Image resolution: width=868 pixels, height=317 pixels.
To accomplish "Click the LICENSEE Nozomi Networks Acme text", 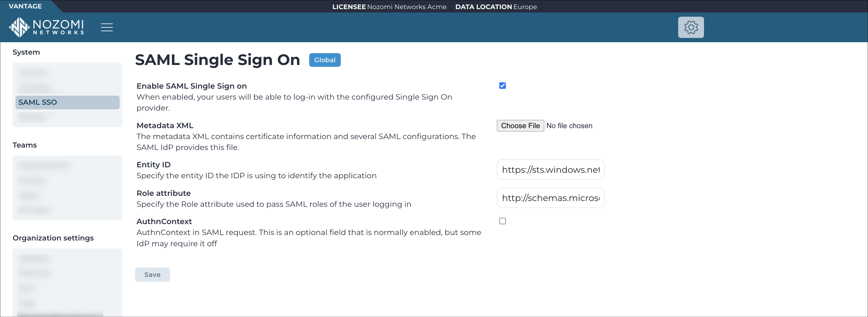I will [x=389, y=7].
